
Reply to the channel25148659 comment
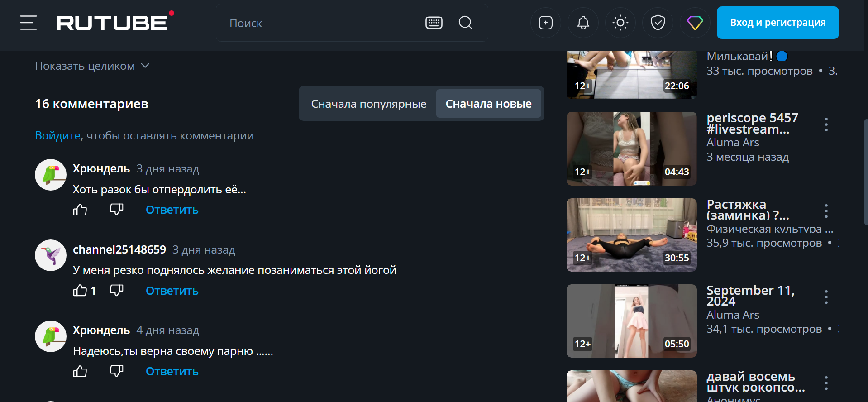coord(172,291)
